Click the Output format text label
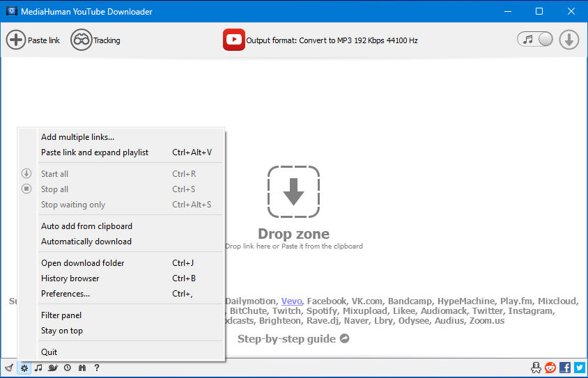The height and width of the screenshot is (378, 588). point(332,40)
